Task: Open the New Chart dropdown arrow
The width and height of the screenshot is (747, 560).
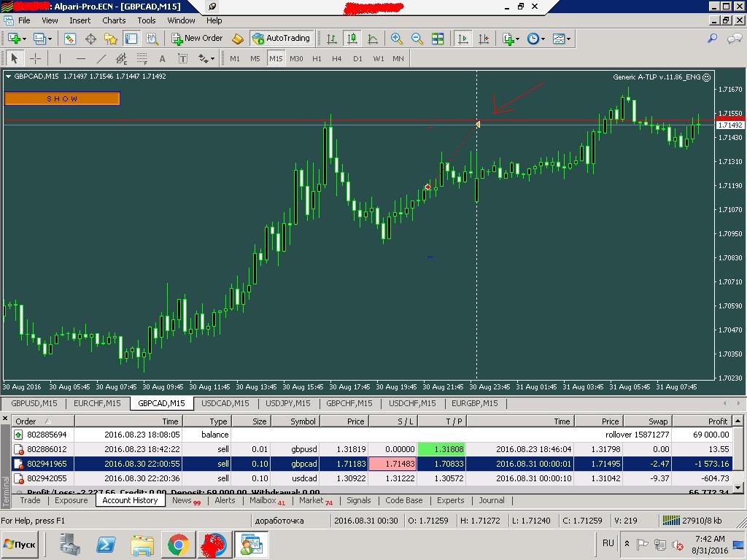Action: point(24,39)
